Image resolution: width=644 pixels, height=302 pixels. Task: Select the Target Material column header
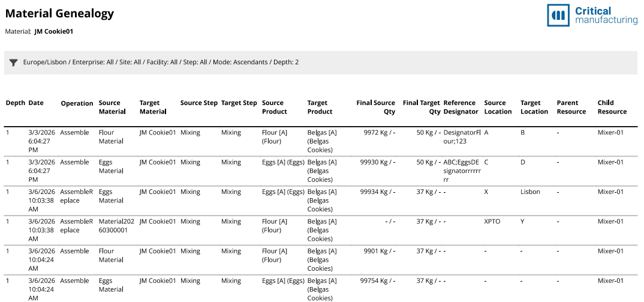[153, 107]
